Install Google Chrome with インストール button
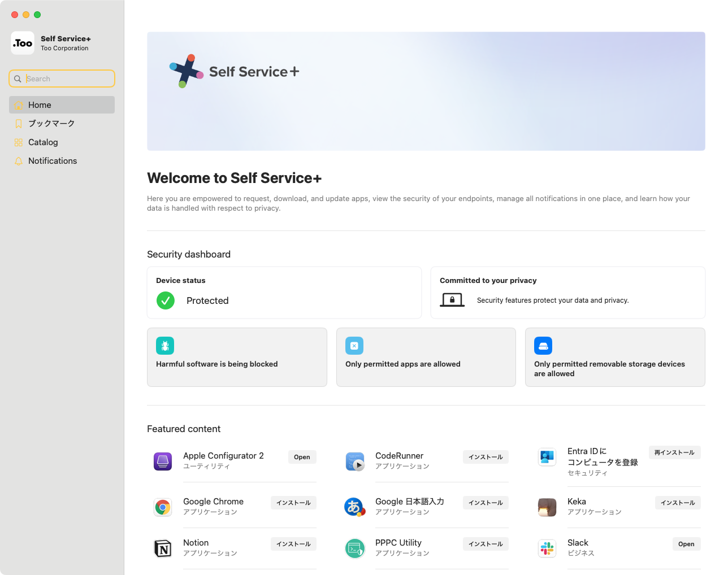 293,503
